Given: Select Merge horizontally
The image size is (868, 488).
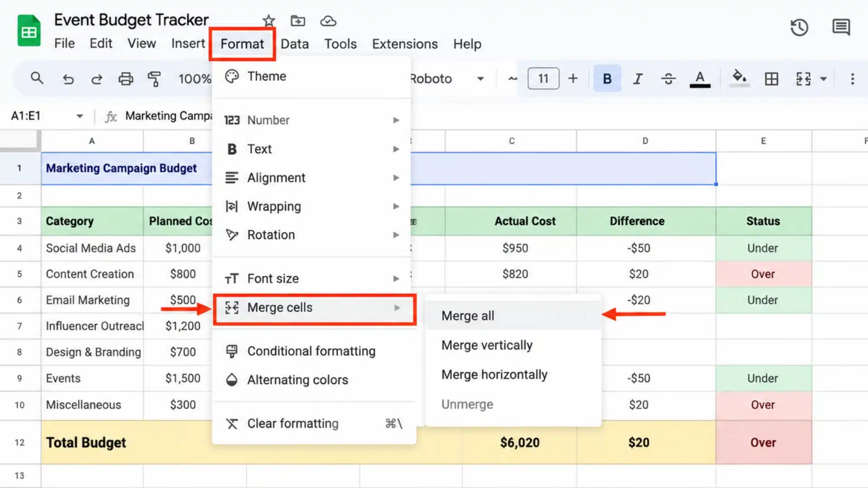Looking at the screenshot, I should (513, 375).
